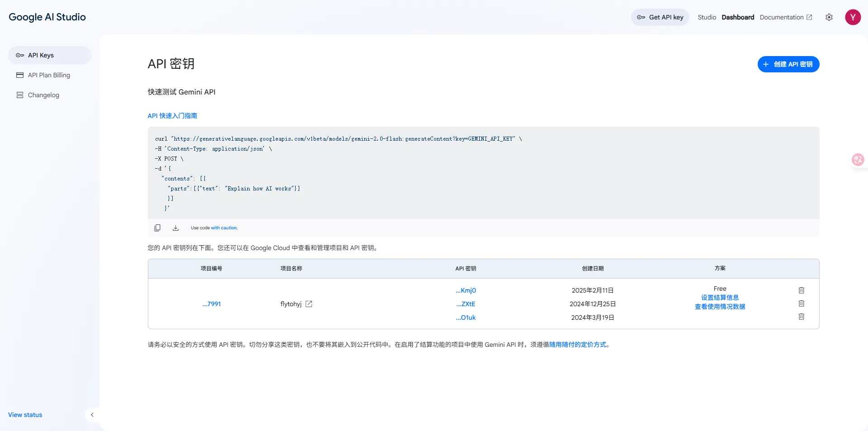Delete the ...KmjO API key

tap(801, 290)
